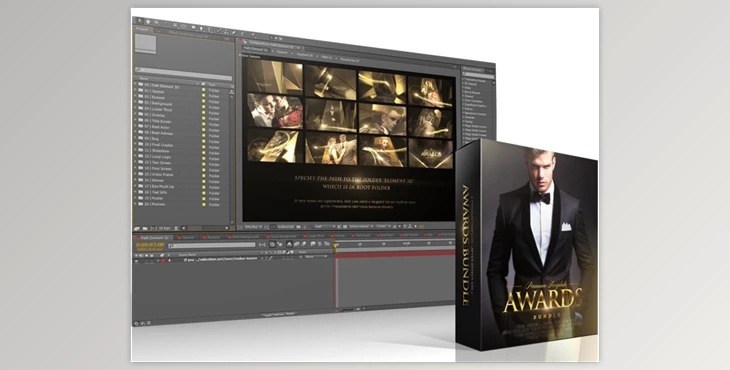Image resolution: width=730 pixels, height=370 pixels.
Task: Select Expression Controls in Effects & Presets
Action: coord(475,114)
